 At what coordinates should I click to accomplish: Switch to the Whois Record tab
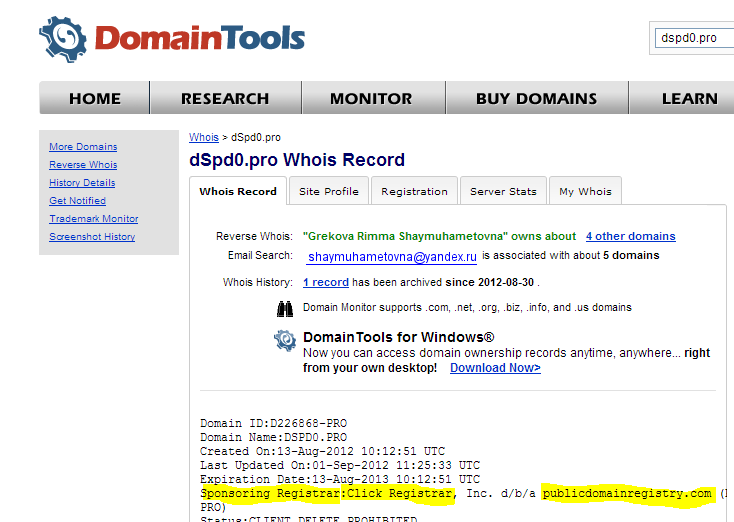(x=238, y=191)
